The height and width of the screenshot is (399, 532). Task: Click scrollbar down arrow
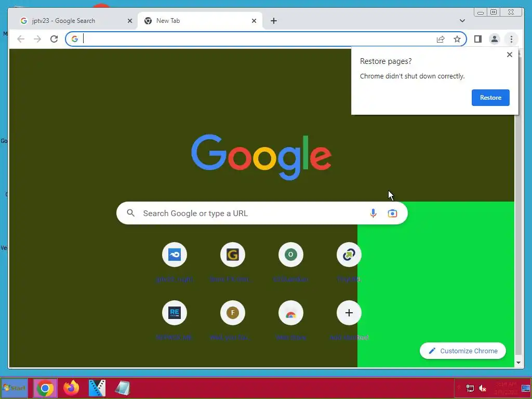[x=518, y=363]
